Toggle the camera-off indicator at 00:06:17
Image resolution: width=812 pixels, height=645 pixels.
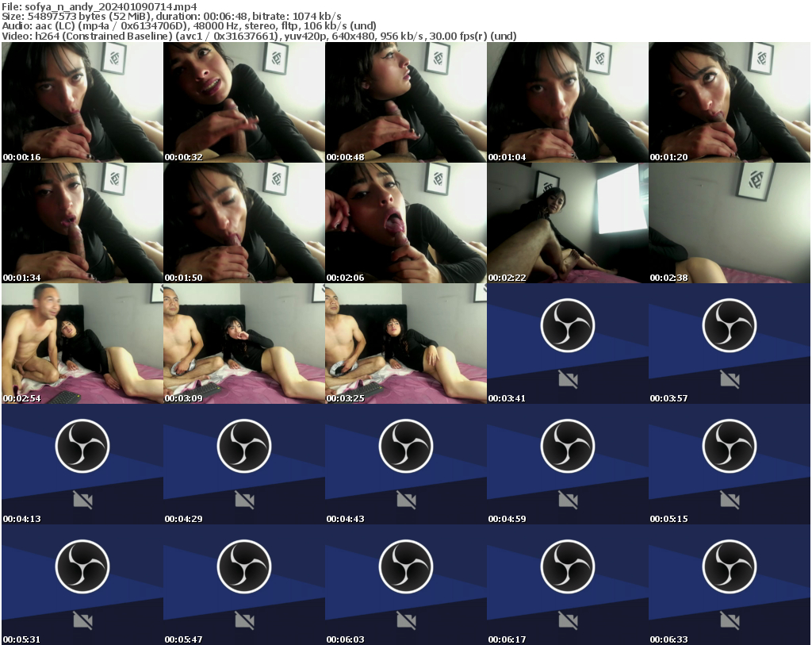567,620
